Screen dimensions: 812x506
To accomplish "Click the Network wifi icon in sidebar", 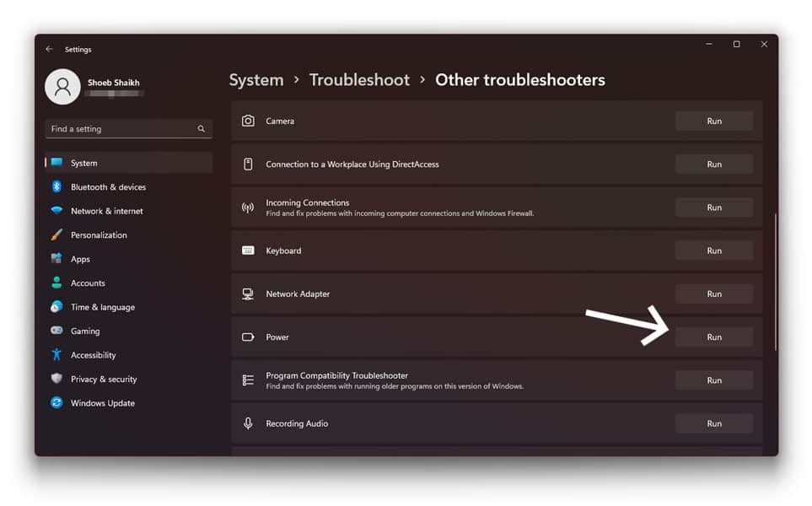I will click(x=57, y=210).
